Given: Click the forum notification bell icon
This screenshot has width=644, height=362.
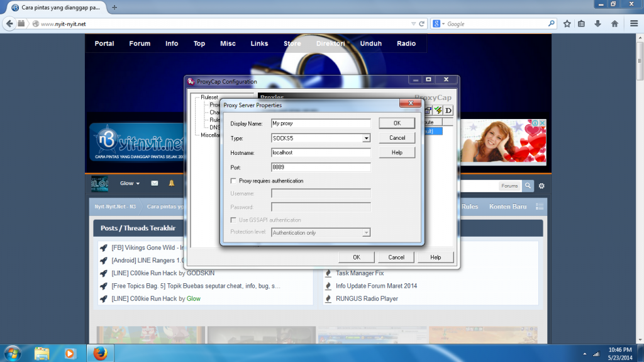Looking at the screenshot, I should point(172,183).
